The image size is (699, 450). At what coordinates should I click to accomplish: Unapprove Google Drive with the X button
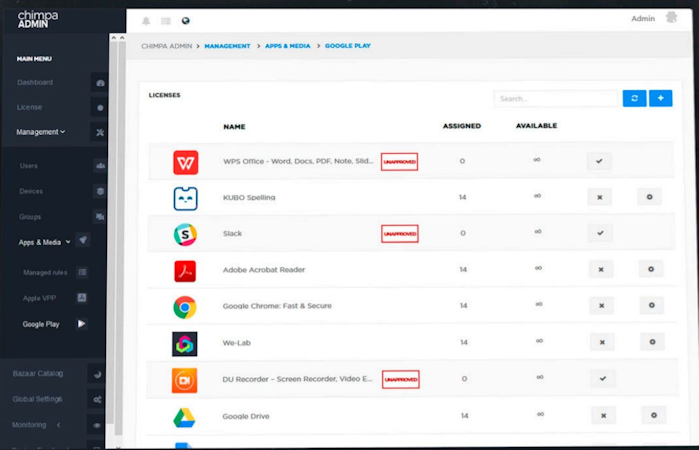(x=603, y=415)
